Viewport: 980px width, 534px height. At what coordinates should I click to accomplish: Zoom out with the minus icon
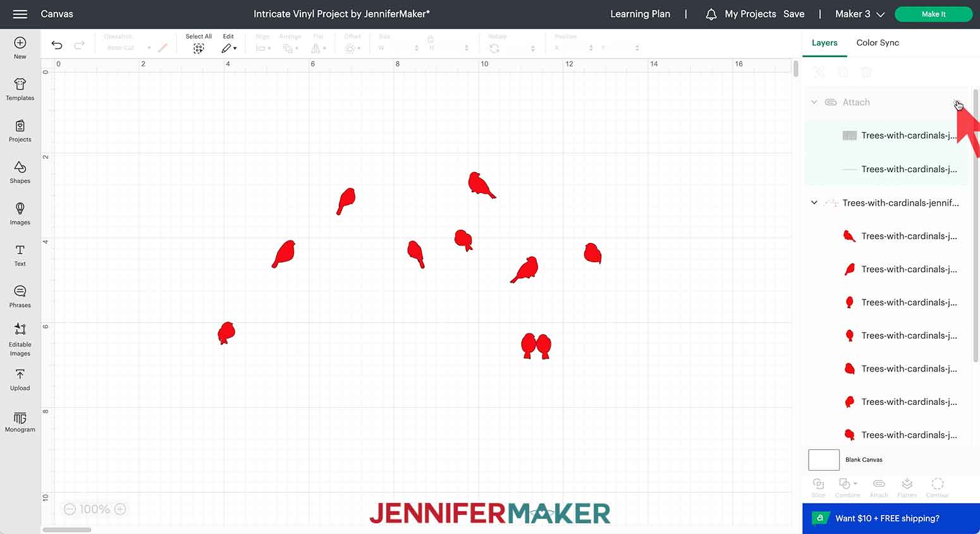(x=70, y=509)
